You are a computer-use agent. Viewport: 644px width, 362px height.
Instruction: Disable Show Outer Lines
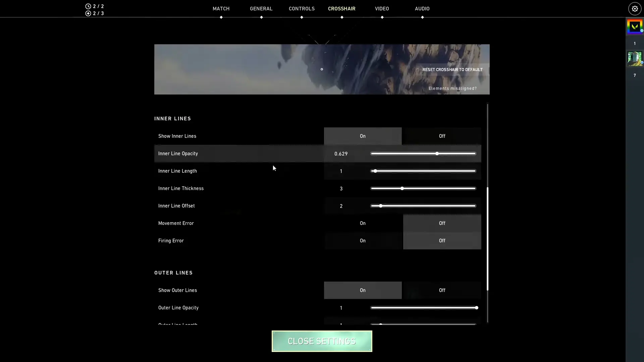(x=442, y=290)
